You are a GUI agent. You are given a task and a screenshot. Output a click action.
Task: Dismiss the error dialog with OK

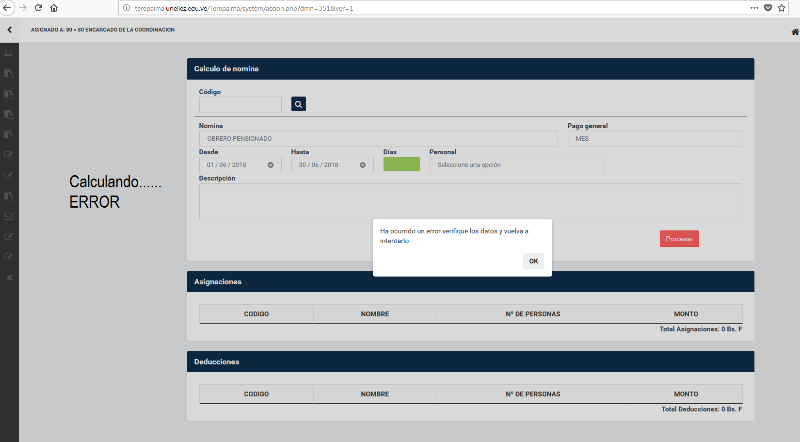pyautogui.click(x=533, y=261)
